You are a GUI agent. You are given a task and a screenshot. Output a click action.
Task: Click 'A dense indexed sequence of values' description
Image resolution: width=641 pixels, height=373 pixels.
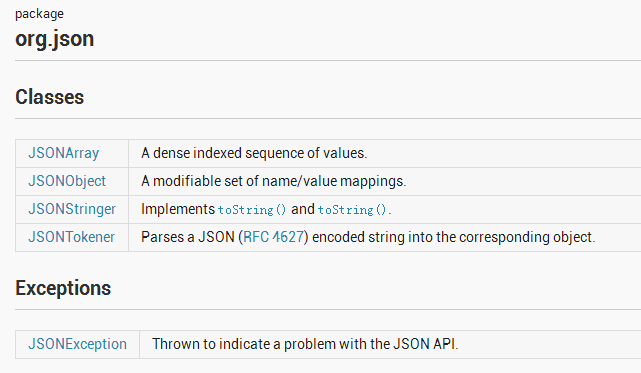(x=254, y=153)
